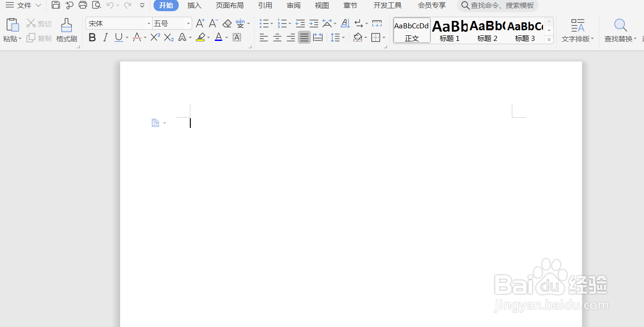The height and width of the screenshot is (327, 644).
Task: Switch to the 视图 tab
Action: (x=322, y=6)
